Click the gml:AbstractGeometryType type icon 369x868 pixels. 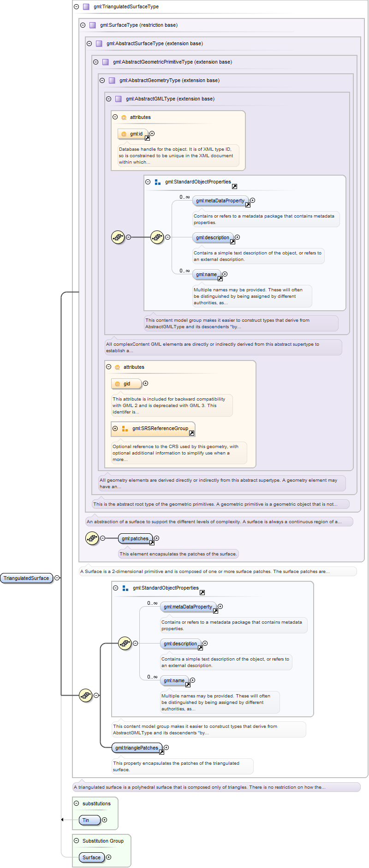[112, 81]
